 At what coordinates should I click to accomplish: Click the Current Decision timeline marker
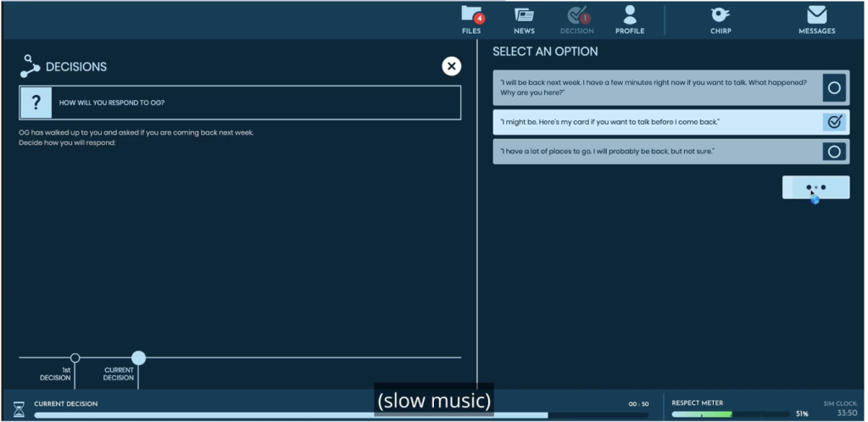(x=138, y=358)
